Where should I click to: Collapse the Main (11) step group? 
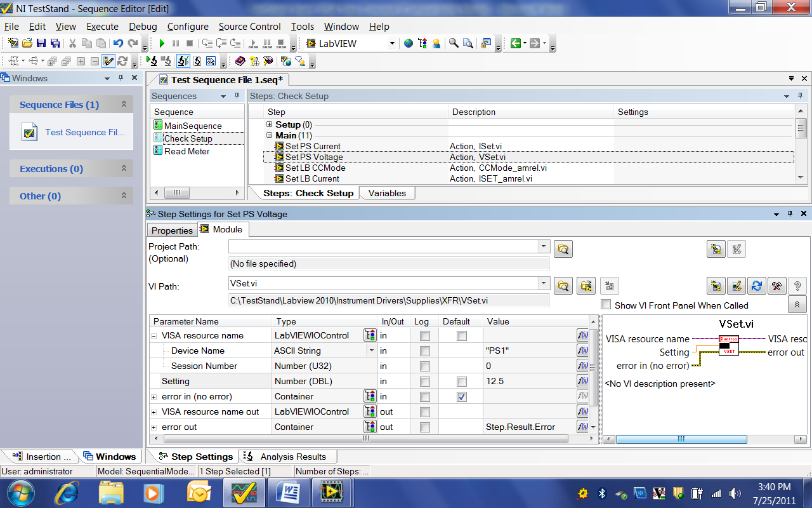(x=270, y=135)
